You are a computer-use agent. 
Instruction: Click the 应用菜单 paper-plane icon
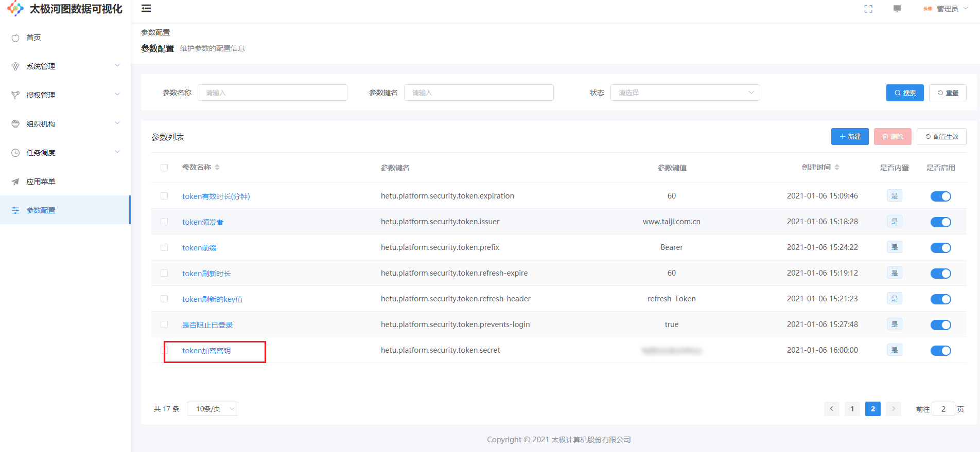(15, 182)
